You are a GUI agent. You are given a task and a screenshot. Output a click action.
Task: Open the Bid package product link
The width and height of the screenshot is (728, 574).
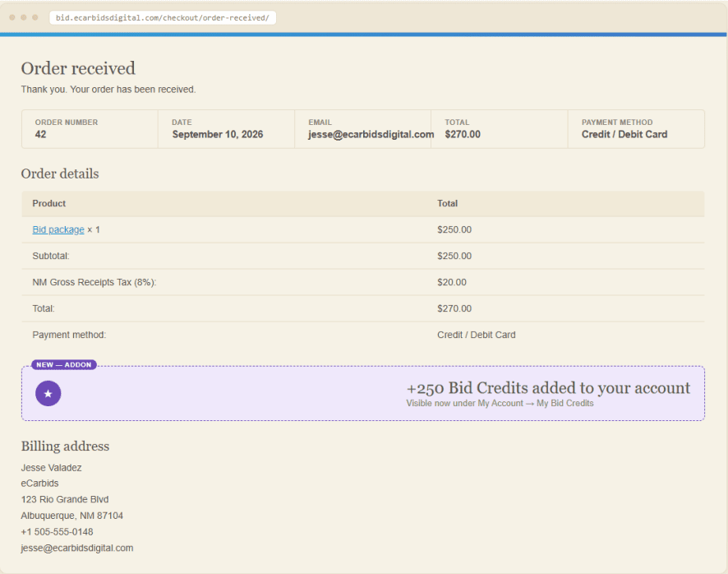tap(58, 229)
